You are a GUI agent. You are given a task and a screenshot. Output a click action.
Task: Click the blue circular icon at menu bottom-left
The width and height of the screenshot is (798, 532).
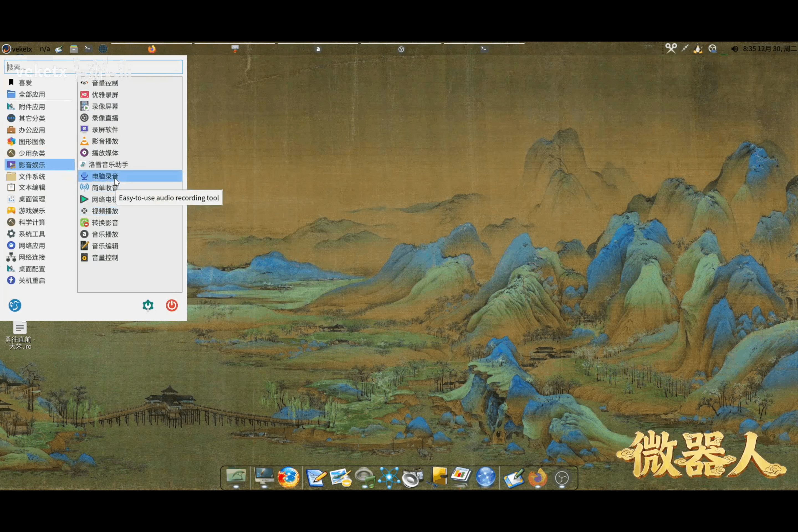pyautogui.click(x=15, y=305)
